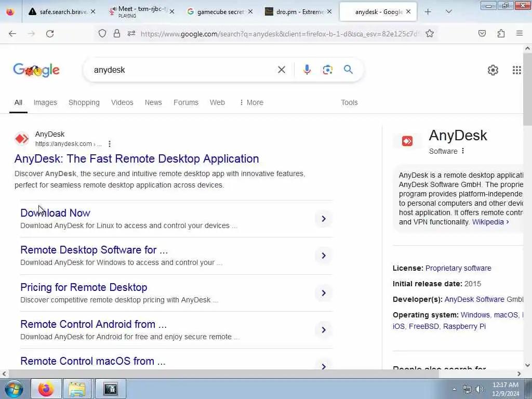
Task: Switch to the Videos results tab
Action: [x=122, y=102]
